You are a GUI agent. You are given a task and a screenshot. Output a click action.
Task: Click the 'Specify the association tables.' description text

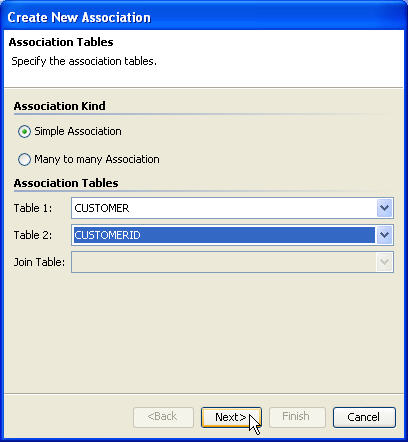pyautogui.click(x=84, y=61)
